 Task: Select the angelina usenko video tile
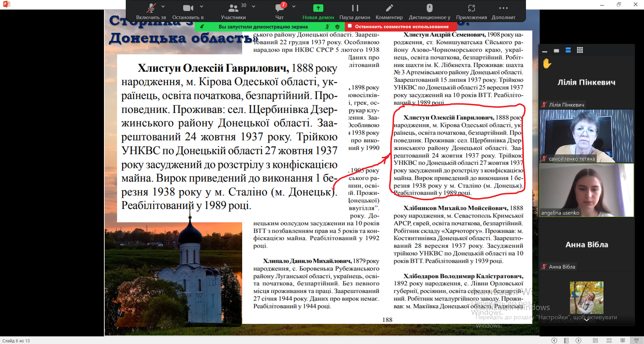pyautogui.click(x=586, y=190)
